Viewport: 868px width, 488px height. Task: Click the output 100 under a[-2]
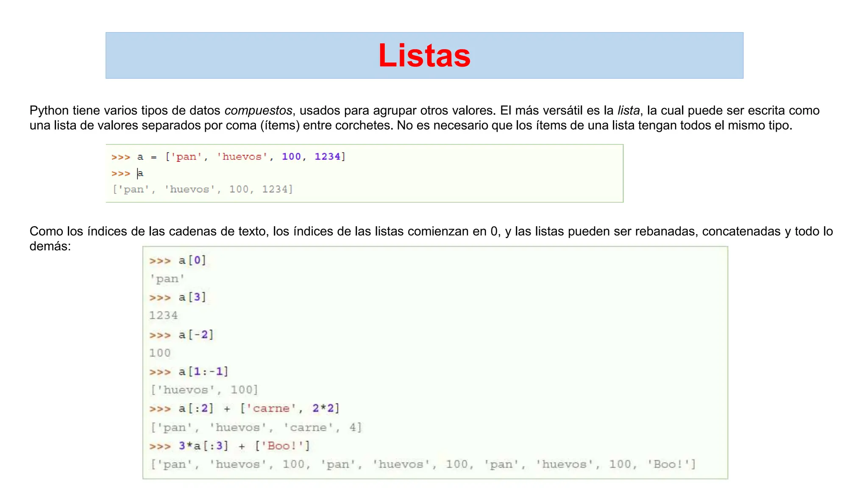(x=160, y=353)
